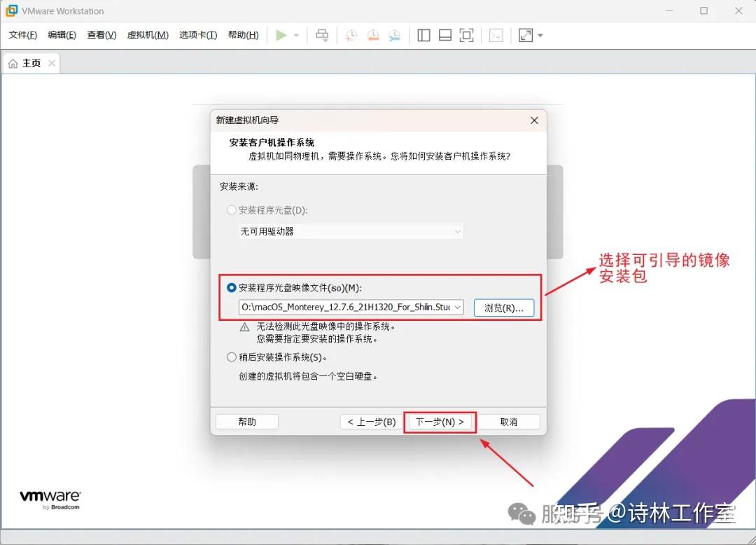Viewport: 756px width, 545px height.
Task: Click the home icon on 主页 tab
Action: tap(13, 63)
